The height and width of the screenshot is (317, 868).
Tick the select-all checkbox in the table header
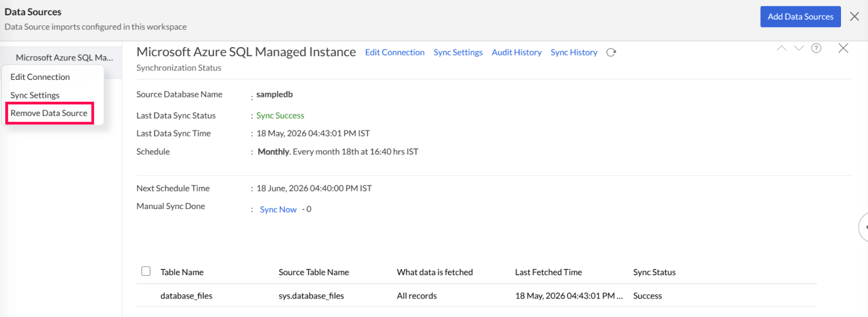(x=146, y=271)
